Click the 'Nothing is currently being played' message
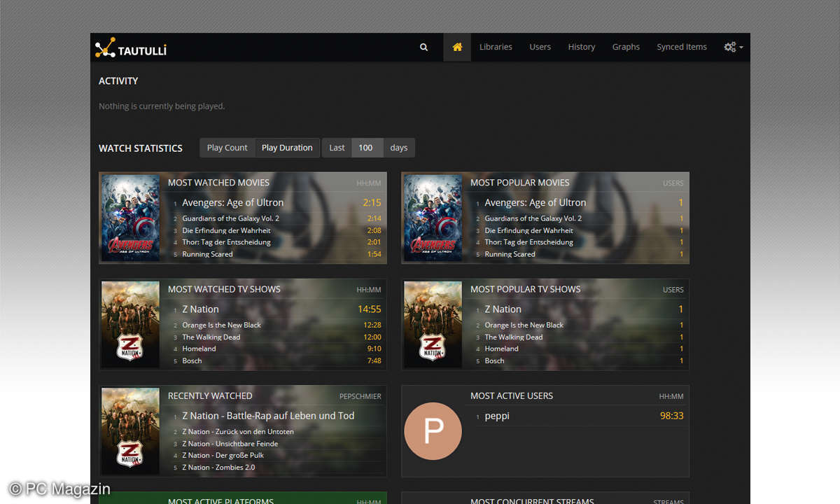Viewport: 840px width, 504px height. point(162,106)
